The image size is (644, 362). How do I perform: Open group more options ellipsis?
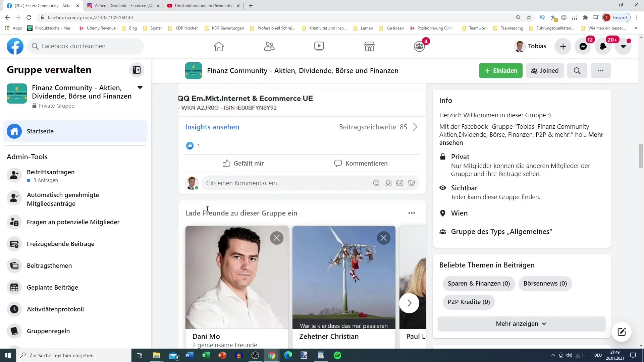point(600,70)
